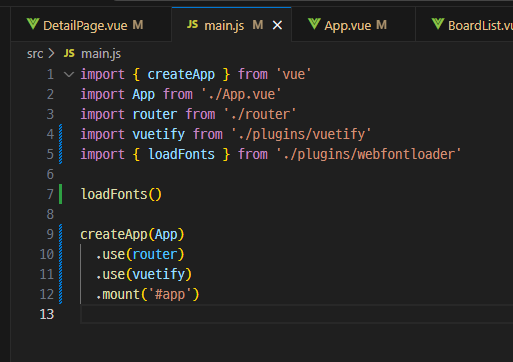Close the main.js tab
513x362 pixels.
277,25
